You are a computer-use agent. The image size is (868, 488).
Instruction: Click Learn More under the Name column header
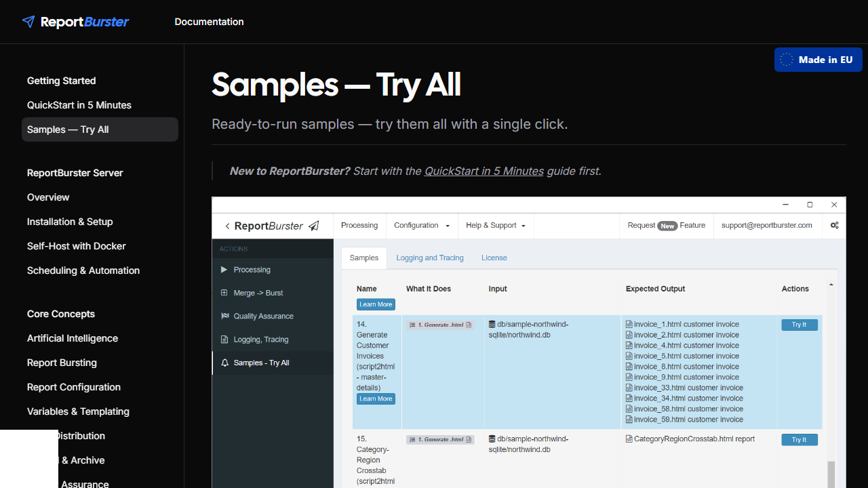(376, 304)
